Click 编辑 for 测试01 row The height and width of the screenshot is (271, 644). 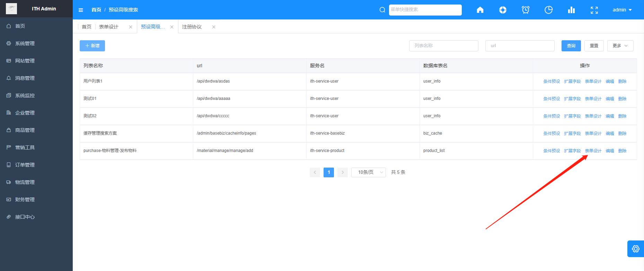point(610,99)
